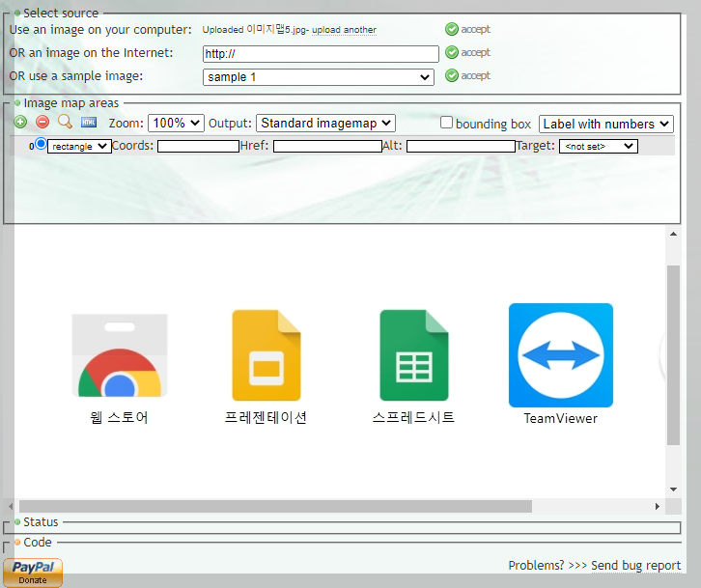Select the area 0 radio button
The image size is (701, 588).
pyautogui.click(x=41, y=144)
